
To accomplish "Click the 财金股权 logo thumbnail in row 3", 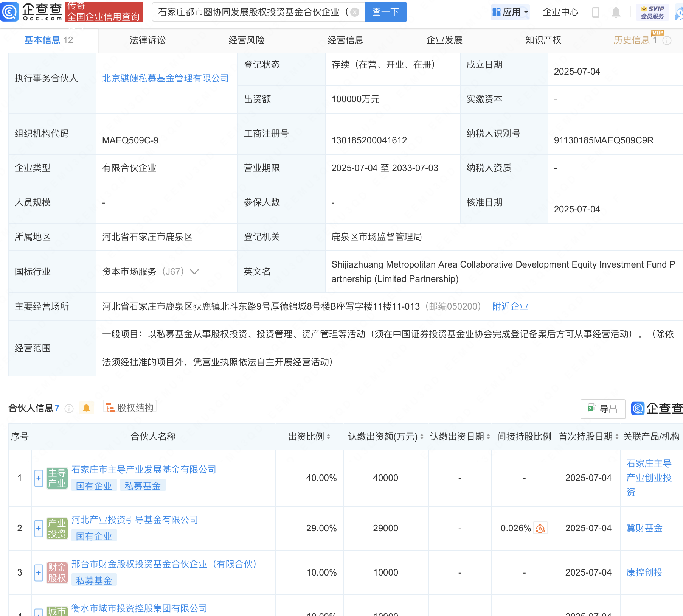I will (57, 573).
